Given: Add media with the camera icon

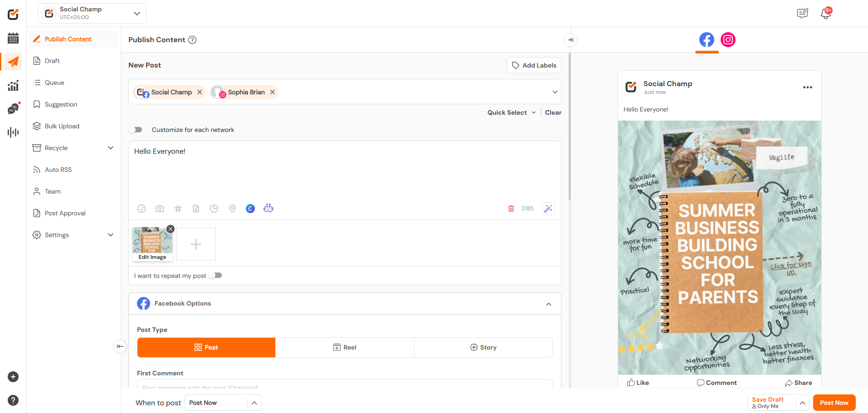Looking at the screenshot, I should coord(160,209).
